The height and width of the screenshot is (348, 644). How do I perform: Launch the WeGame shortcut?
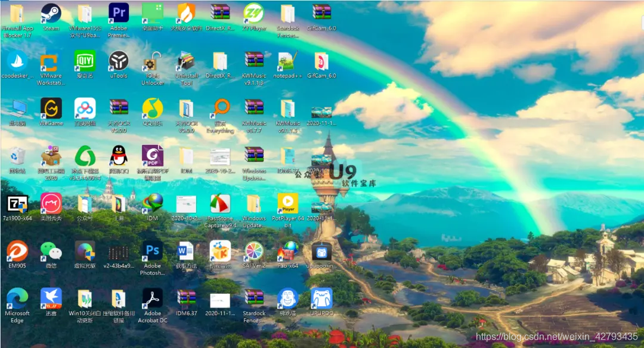click(x=51, y=108)
